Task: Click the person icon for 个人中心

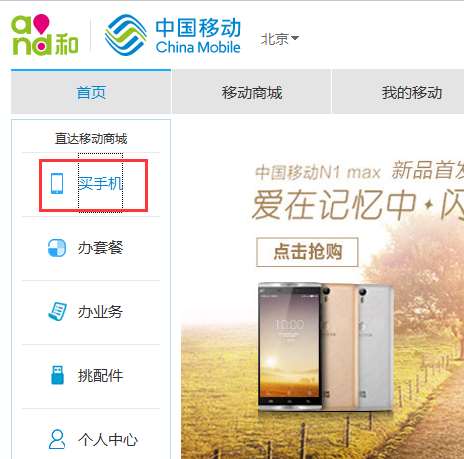Action: point(57,439)
